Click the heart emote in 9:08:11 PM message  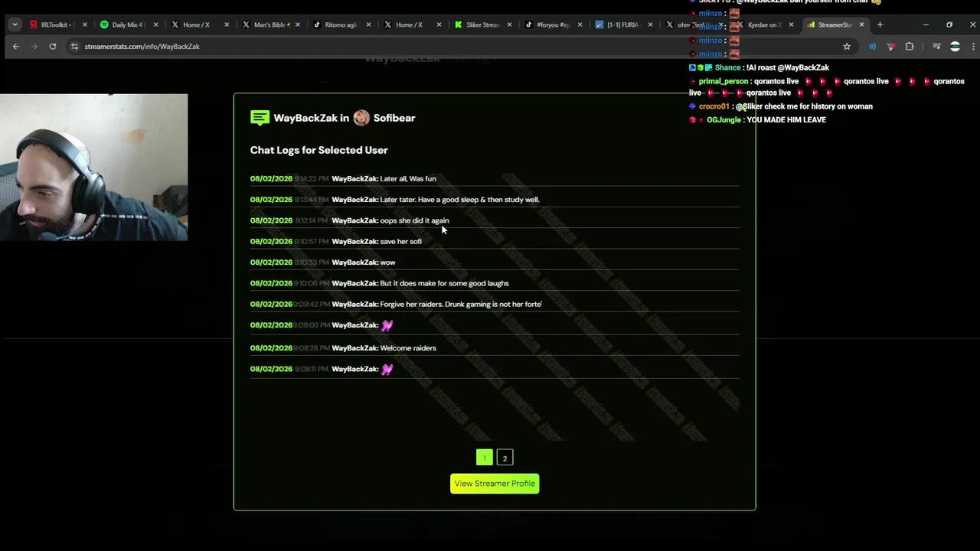coord(387,369)
